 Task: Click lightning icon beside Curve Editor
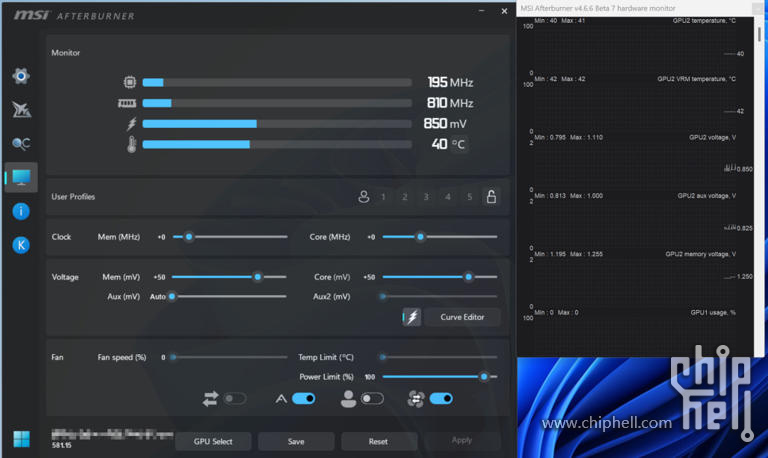pyautogui.click(x=412, y=317)
